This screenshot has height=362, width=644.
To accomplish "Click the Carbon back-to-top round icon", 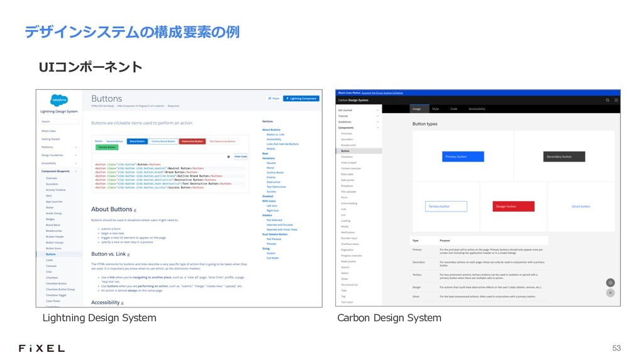I will pos(610,293).
